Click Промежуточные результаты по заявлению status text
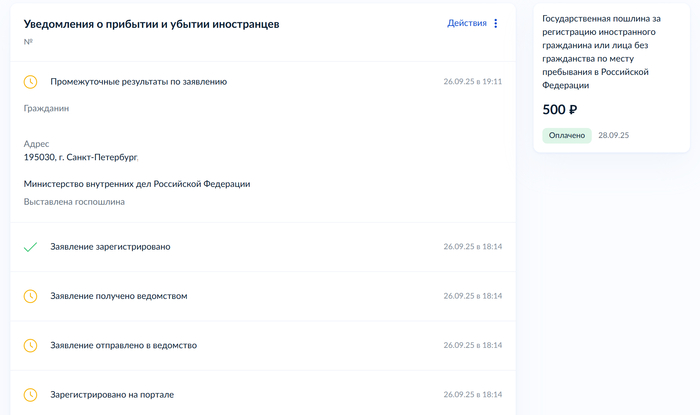Viewport: 700px width, 415px height. tap(138, 82)
